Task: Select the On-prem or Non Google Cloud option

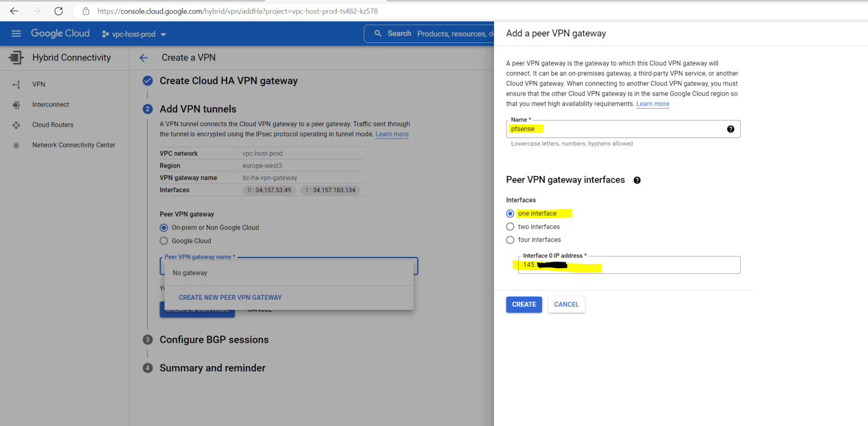Action: click(x=163, y=227)
